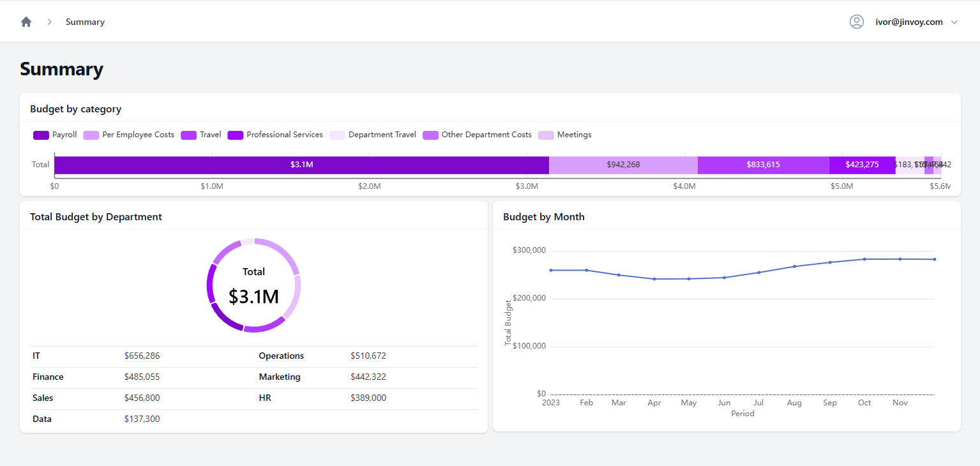
Task: Go to the Home icon in breadcrumb
Action: [26, 22]
